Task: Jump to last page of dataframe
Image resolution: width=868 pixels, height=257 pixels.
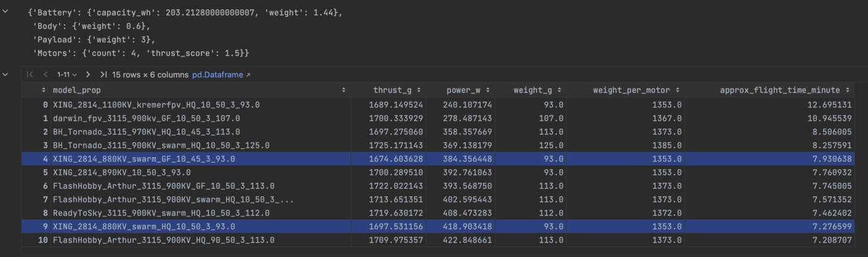Action: coord(104,74)
